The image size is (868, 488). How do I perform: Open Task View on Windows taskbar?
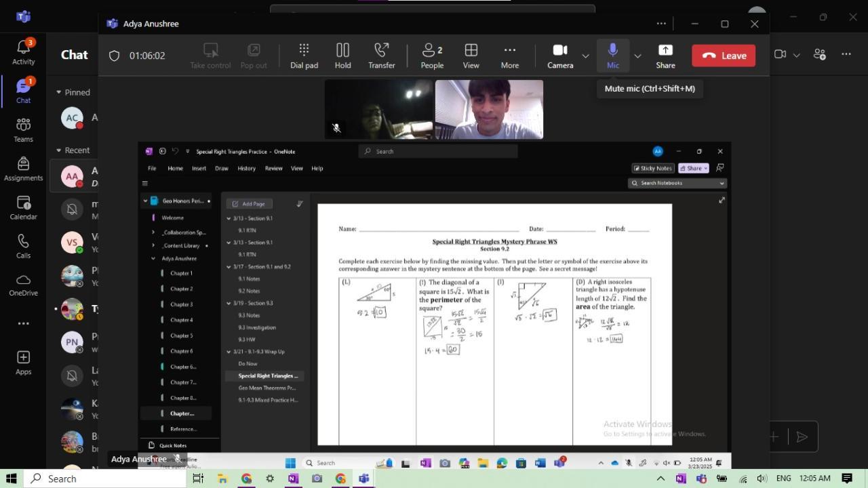[x=198, y=479]
